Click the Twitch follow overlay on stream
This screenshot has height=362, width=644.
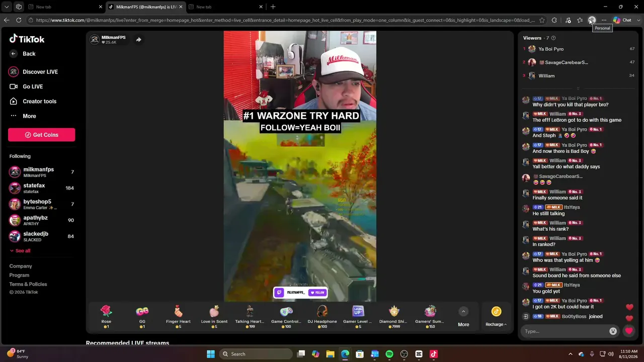(x=300, y=293)
